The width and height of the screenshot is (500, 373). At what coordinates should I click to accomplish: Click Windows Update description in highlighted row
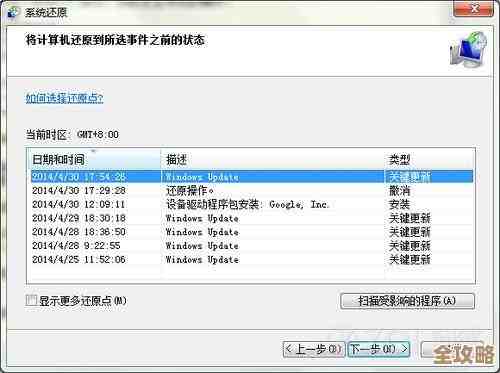pos(202,177)
